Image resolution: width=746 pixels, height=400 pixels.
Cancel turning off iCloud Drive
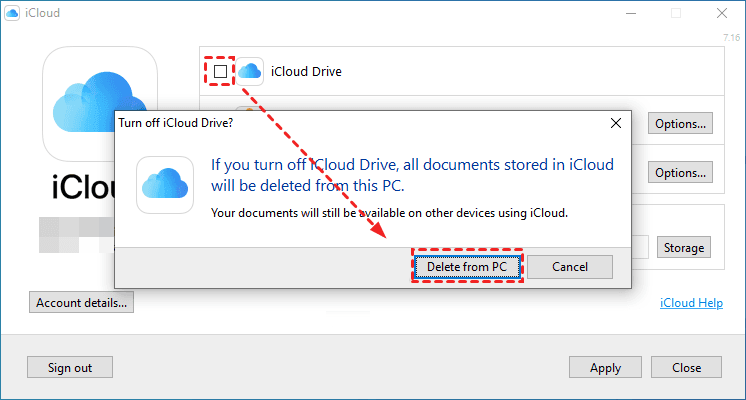coord(569,267)
